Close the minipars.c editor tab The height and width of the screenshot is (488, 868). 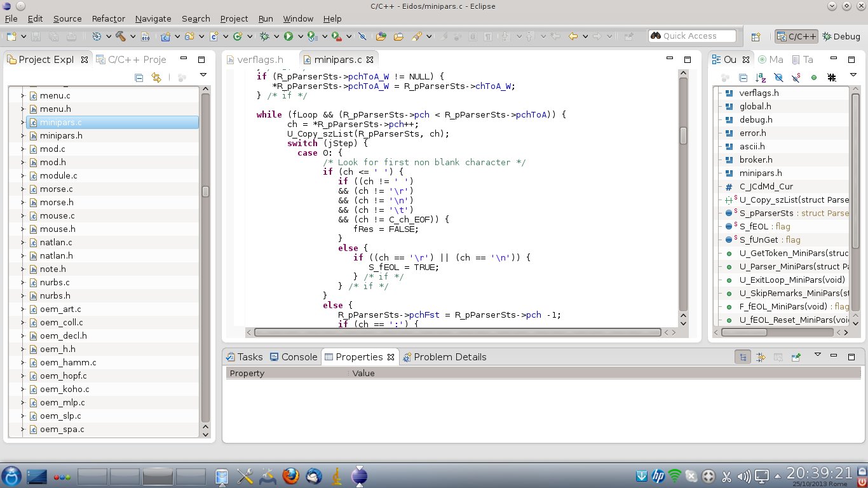point(369,60)
